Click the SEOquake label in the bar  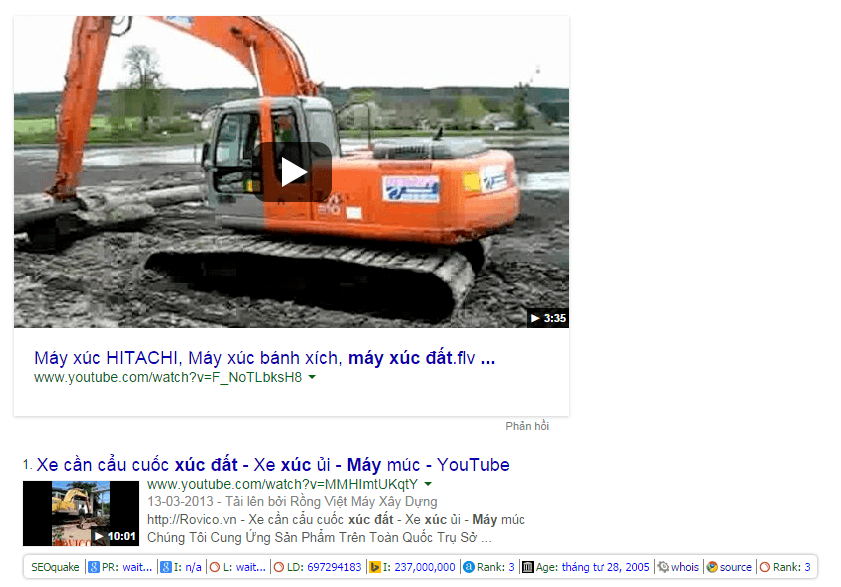point(55,567)
